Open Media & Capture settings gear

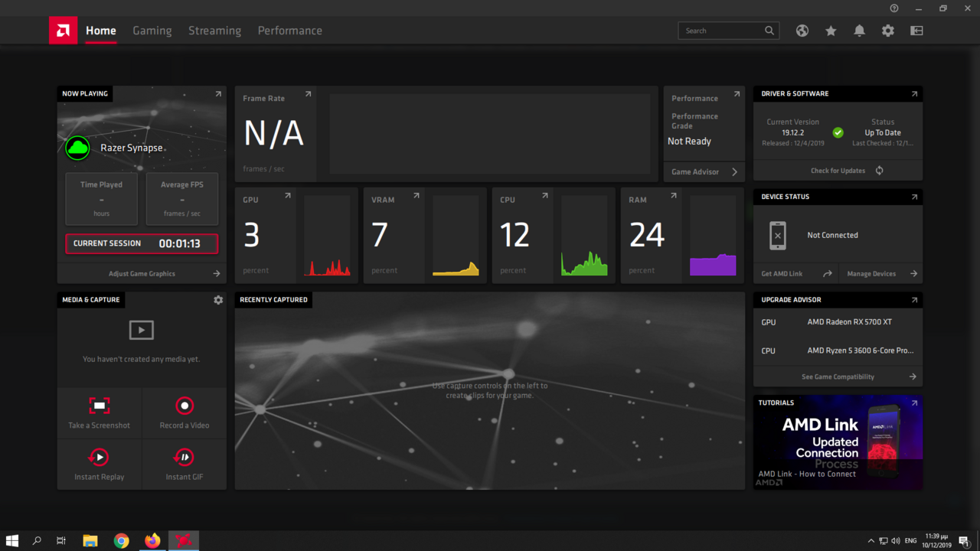pyautogui.click(x=218, y=300)
